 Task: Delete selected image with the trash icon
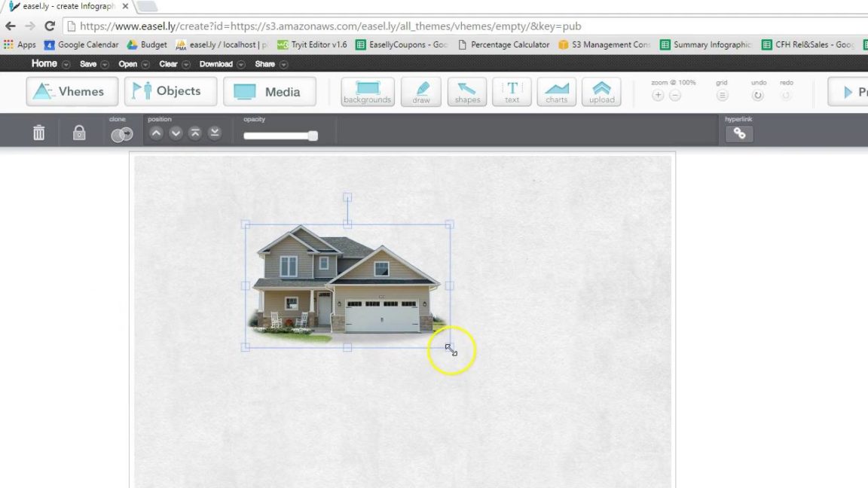(38, 133)
